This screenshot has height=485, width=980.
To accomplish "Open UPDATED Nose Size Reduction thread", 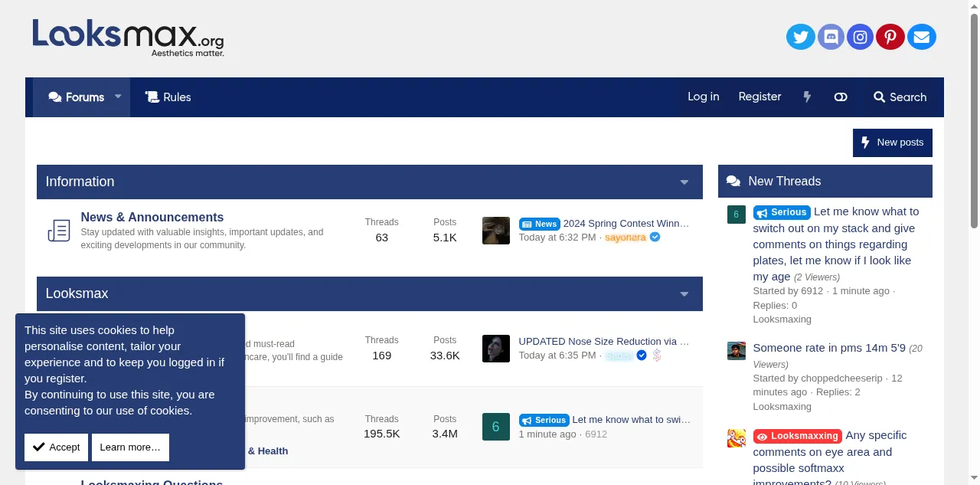I will click(x=604, y=342).
